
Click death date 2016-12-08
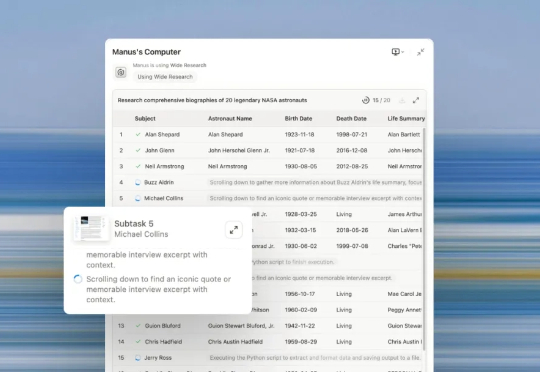(x=352, y=150)
